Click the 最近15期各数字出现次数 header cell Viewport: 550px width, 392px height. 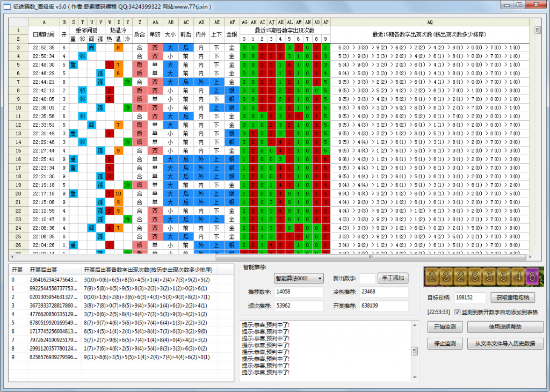285,30
